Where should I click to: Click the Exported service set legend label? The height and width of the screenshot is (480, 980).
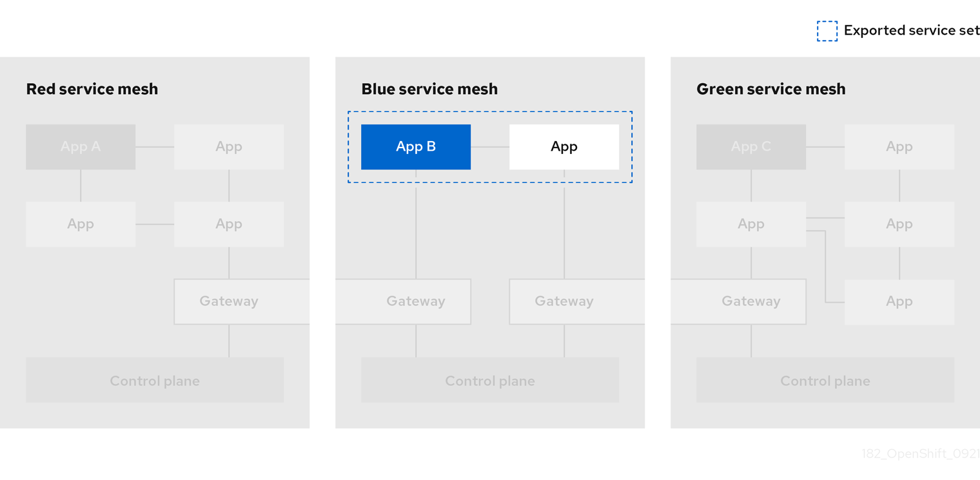pyautogui.click(x=912, y=30)
